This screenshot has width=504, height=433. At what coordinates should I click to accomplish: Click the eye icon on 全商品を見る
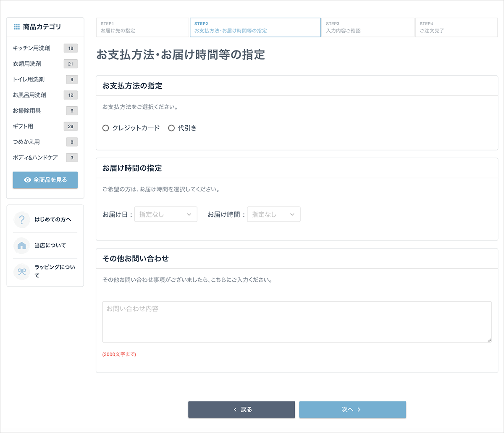point(28,180)
